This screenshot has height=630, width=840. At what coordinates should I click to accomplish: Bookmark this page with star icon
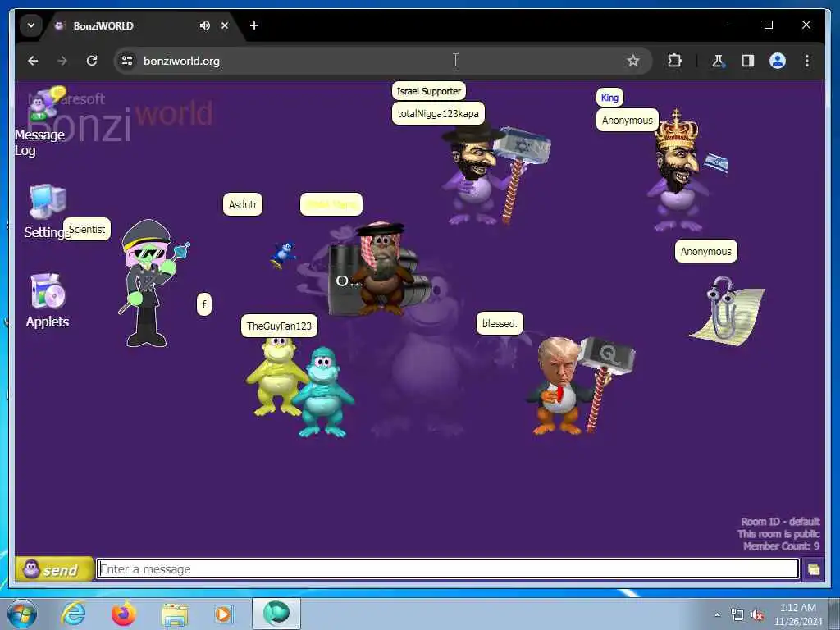(632, 61)
